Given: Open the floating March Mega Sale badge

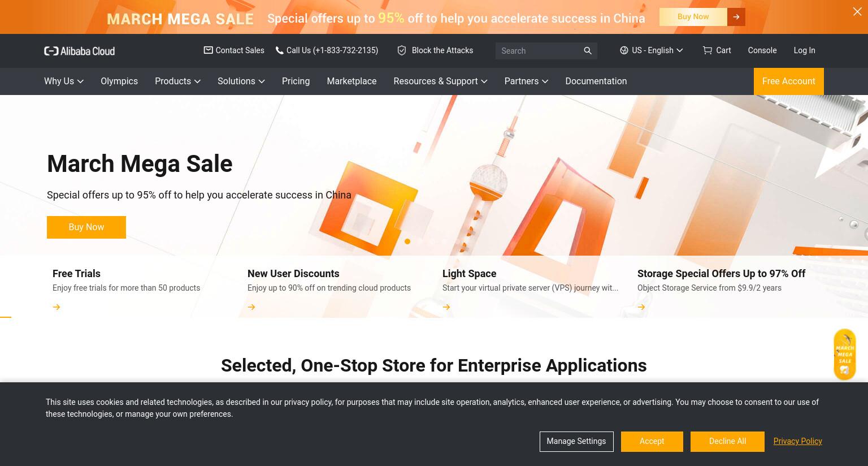Looking at the screenshot, I should pos(845,355).
